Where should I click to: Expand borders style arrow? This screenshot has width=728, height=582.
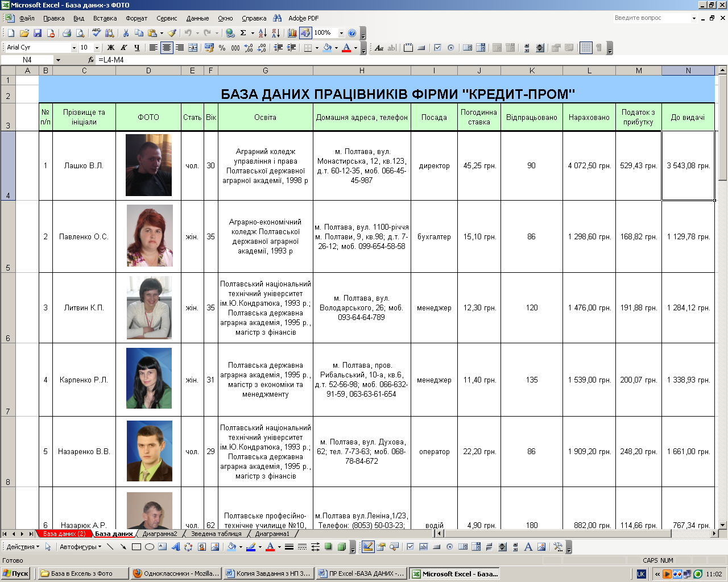[x=316, y=48]
